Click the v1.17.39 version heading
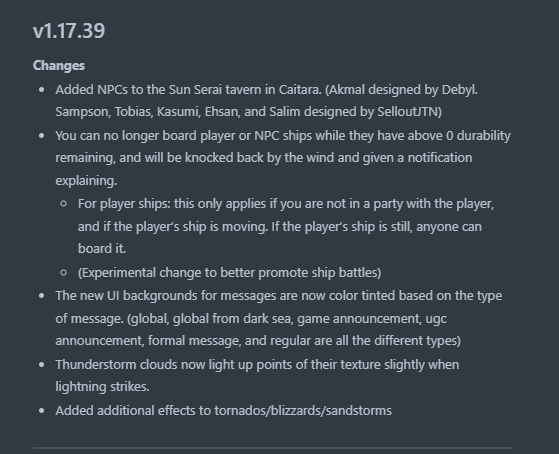The width and height of the screenshot is (559, 454). pos(69,31)
